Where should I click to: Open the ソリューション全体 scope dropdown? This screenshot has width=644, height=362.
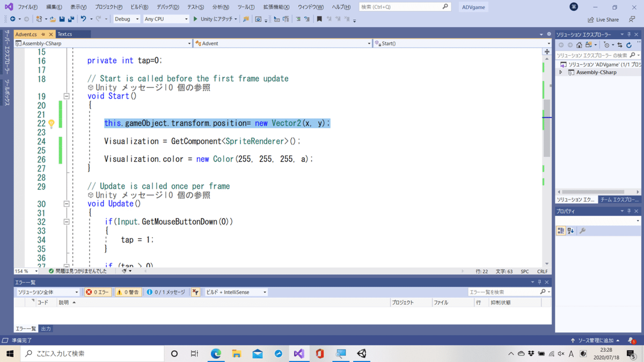click(x=48, y=292)
